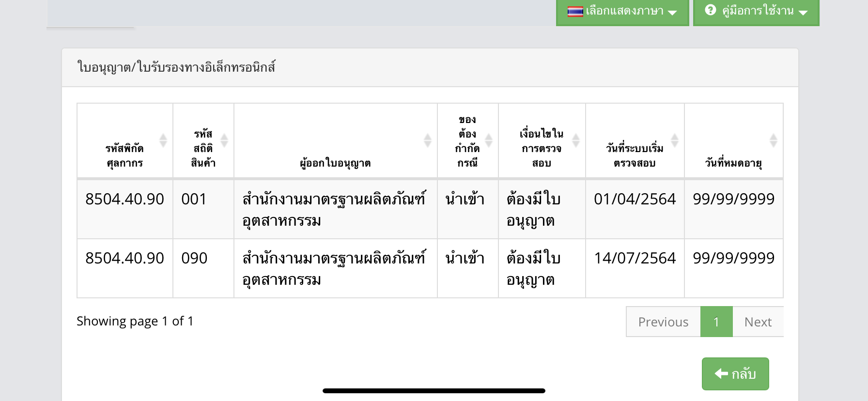
Task: Click the วันที่หมดอายุ column header text
Action: click(733, 163)
